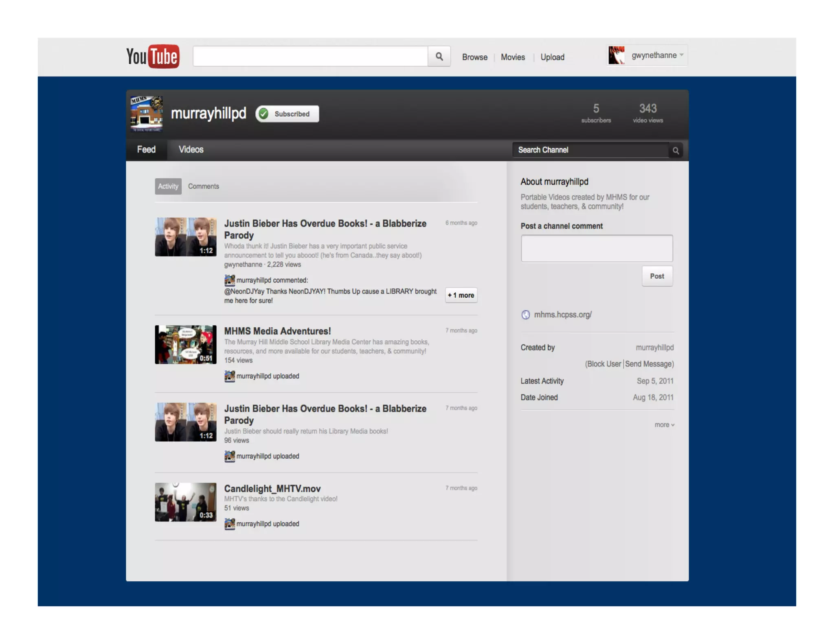834x644 pixels.
Task: Click the murrayhillpd channel avatar image
Action: tap(147, 114)
